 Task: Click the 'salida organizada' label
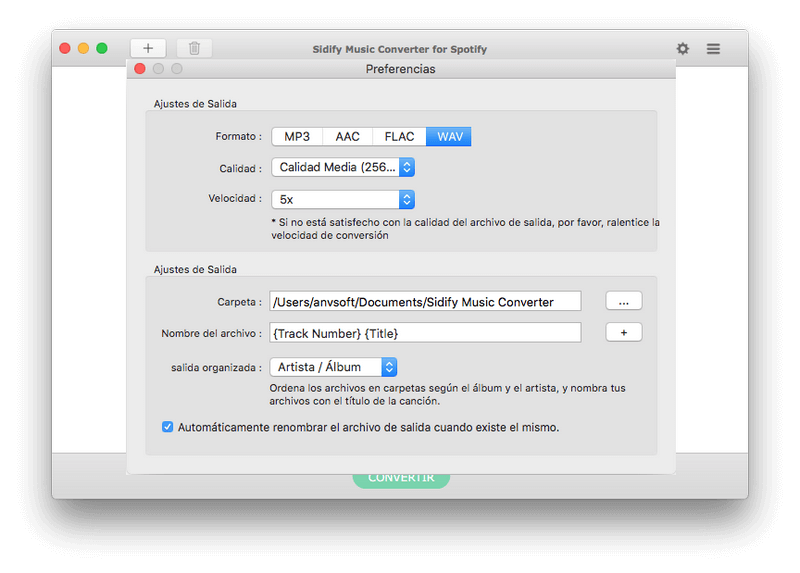(x=216, y=367)
